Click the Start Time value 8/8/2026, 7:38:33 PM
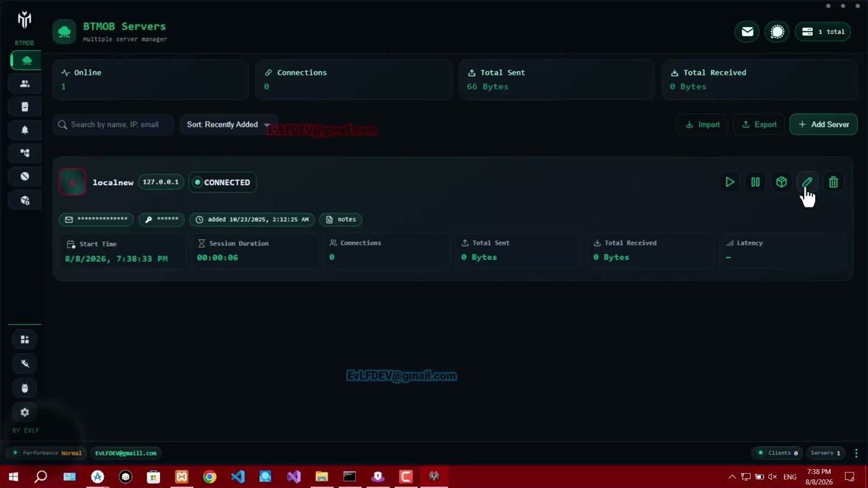 tap(116, 259)
